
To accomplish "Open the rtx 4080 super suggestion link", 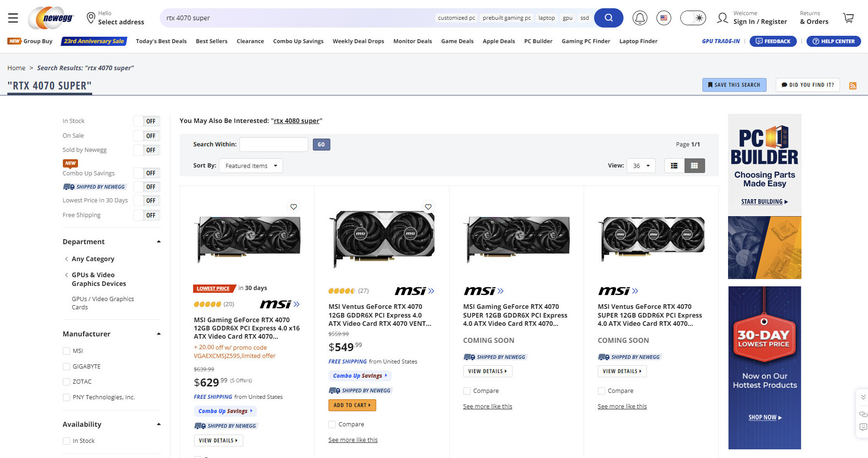I will (x=296, y=121).
